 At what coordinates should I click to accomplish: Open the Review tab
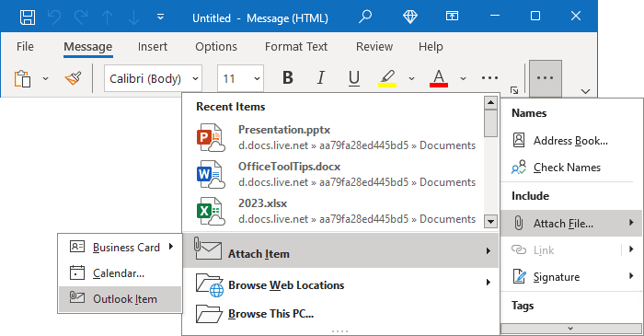(374, 46)
